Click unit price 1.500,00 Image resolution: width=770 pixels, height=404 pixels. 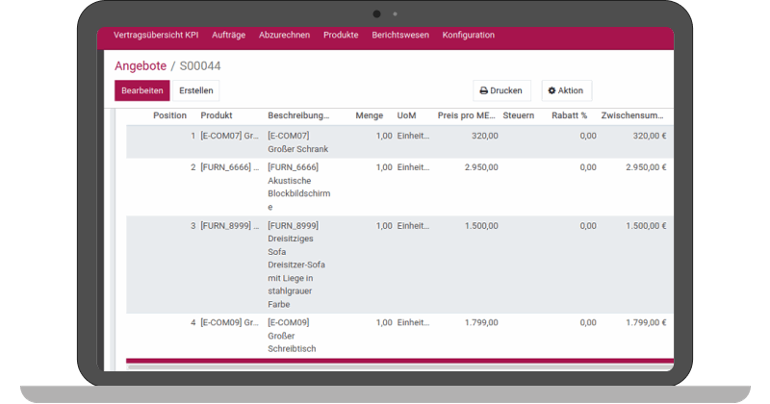point(481,226)
